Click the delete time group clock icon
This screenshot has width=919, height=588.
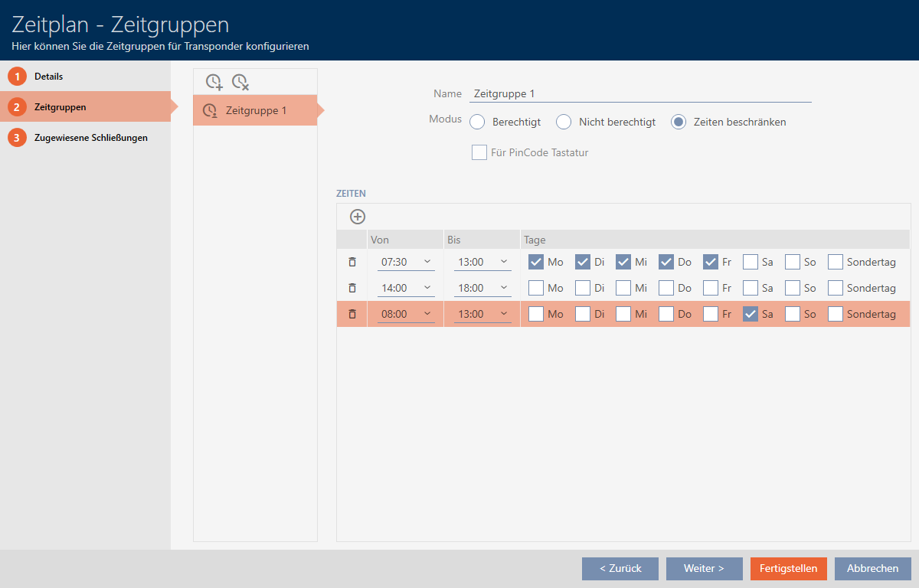[x=240, y=81]
